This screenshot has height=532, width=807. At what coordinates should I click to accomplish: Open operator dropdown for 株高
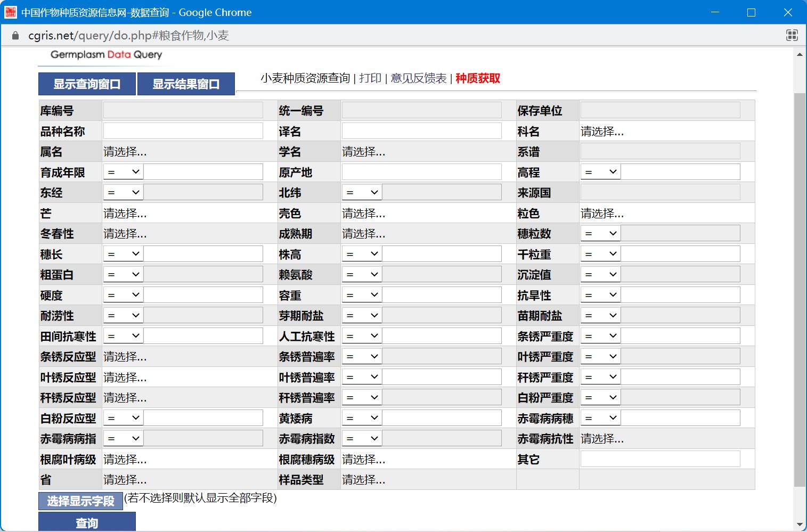(362, 254)
